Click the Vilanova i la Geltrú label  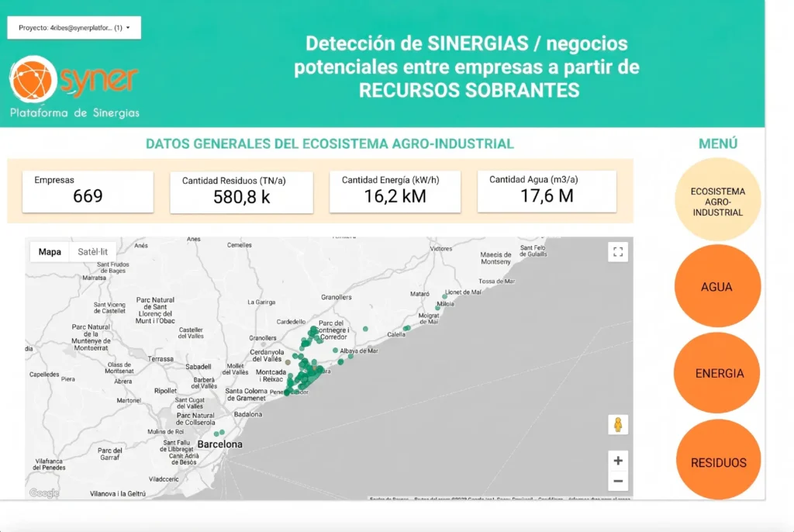pyautogui.click(x=118, y=493)
